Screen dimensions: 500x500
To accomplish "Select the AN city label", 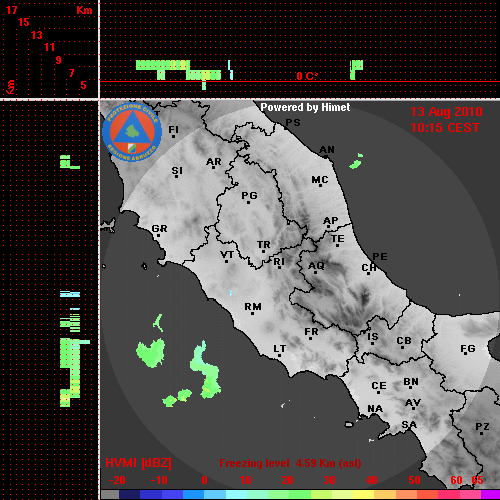I will click(327, 150).
